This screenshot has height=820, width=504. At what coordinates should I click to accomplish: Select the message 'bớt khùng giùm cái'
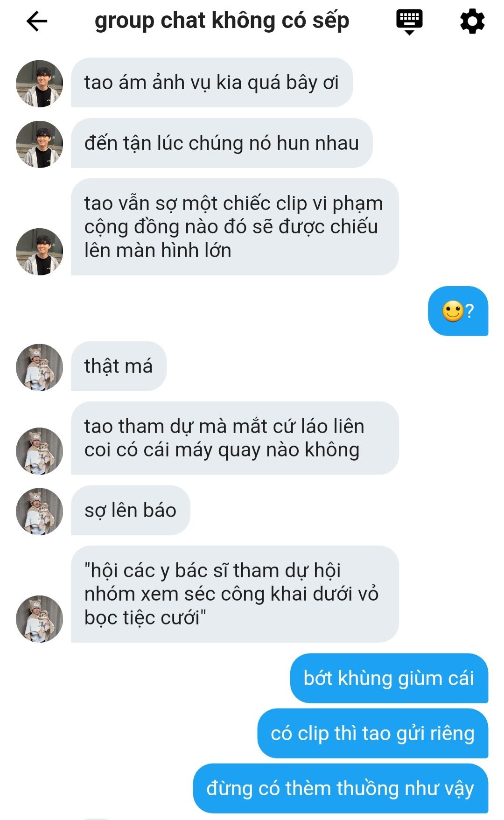(389, 678)
